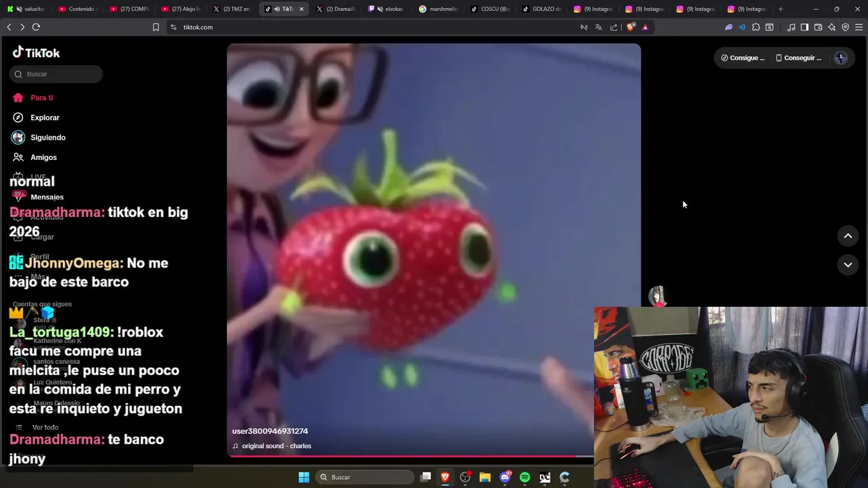This screenshot has height=488, width=868.
Task: Open the profile avatar menu at top right
Action: (841, 58)
